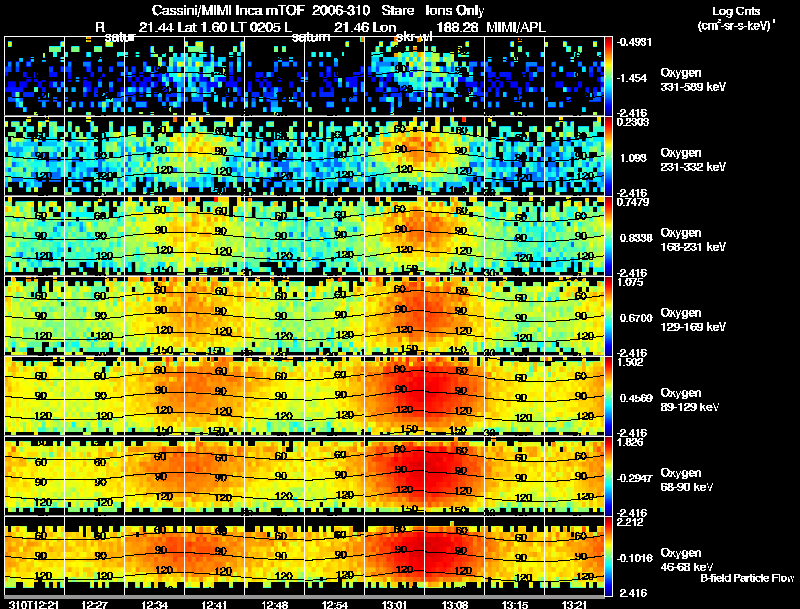Click the 13:08 time axis label

[455, 605]
